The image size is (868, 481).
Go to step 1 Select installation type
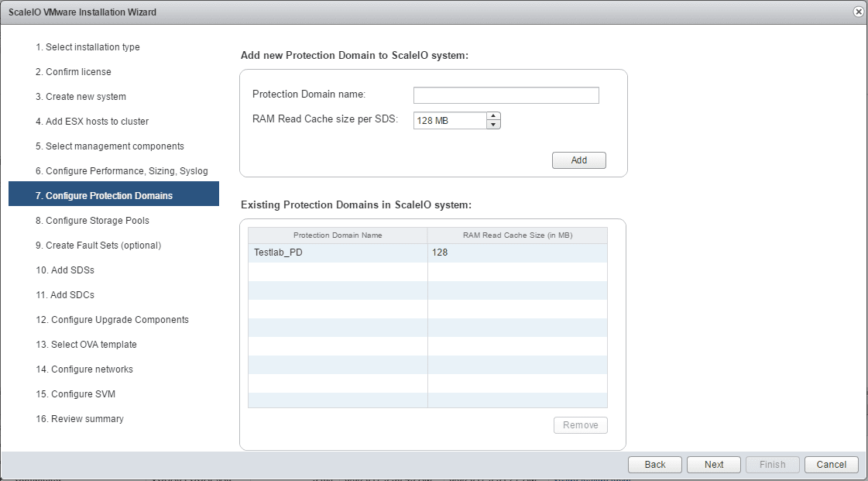[x=87, y=47]
